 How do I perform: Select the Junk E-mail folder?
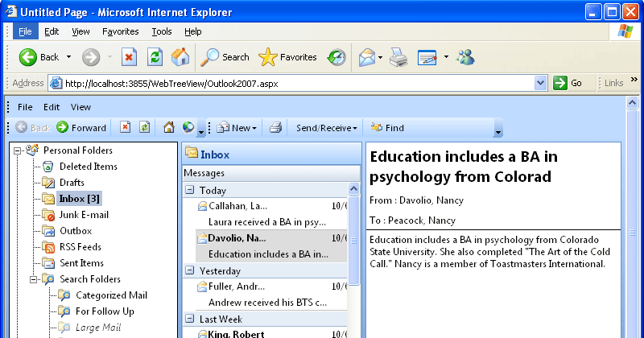click(83, 215)
